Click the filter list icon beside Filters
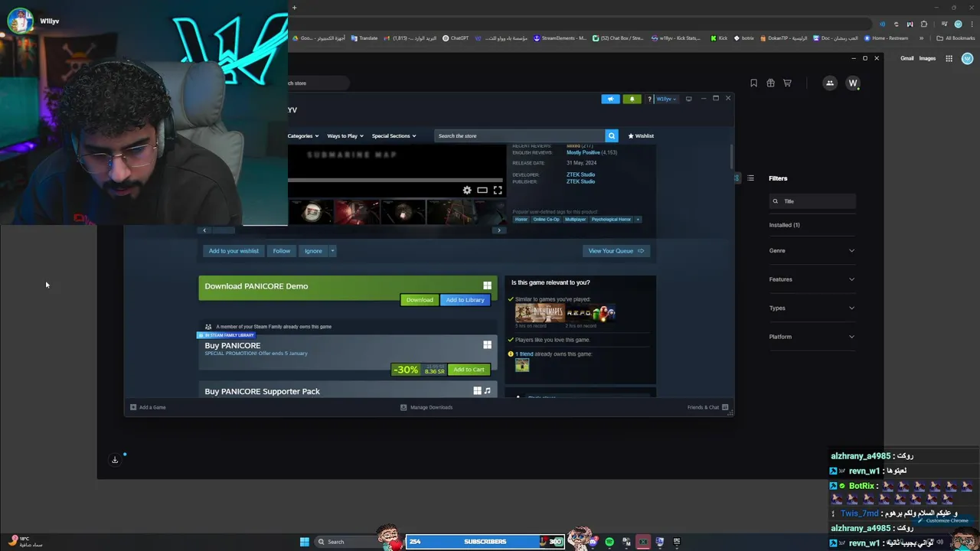980x551 pixels. pyautogui.click(x=750, y=178)
